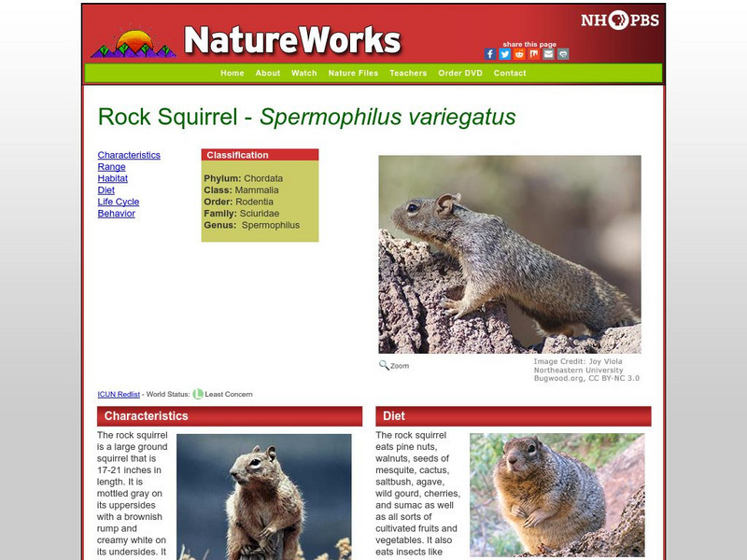The width and height of the screenshot is (747, 560).
Task: Jump to Characteristics section link
Action: (129, 155)
